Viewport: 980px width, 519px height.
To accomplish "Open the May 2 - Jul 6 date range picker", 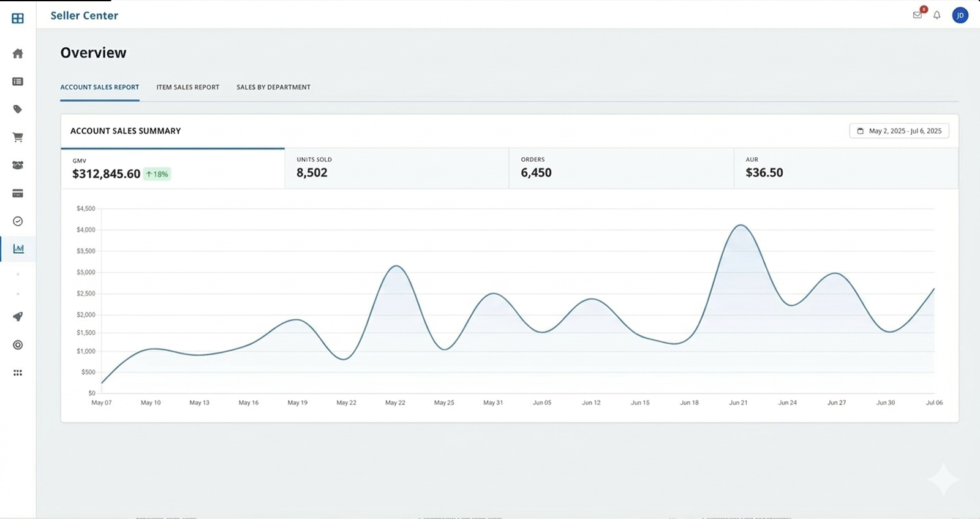I will click(x=899, y=131).
